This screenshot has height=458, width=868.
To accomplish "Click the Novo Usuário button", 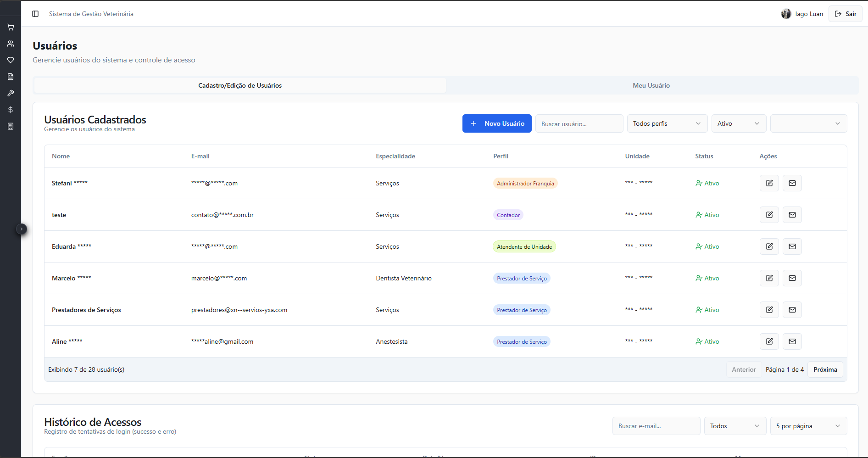I will point(497,123).
